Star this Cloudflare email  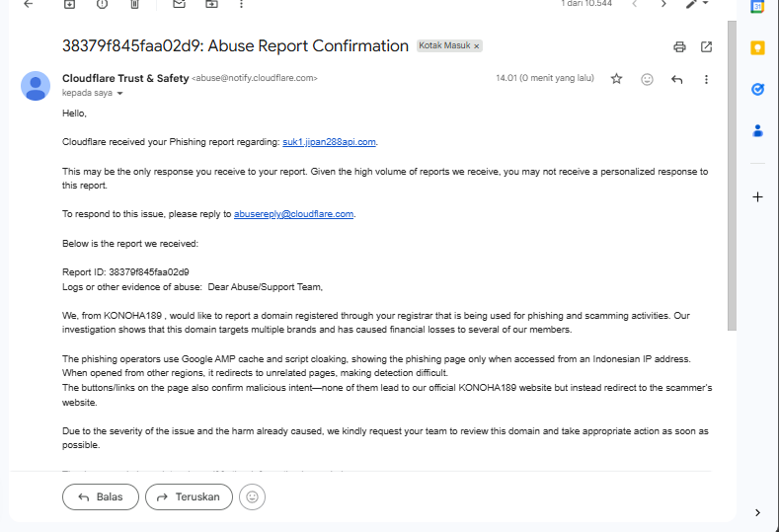(617, 79)
